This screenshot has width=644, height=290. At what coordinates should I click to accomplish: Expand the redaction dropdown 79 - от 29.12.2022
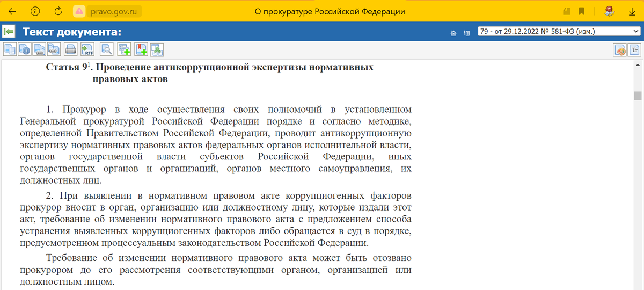tap(559, 32)
